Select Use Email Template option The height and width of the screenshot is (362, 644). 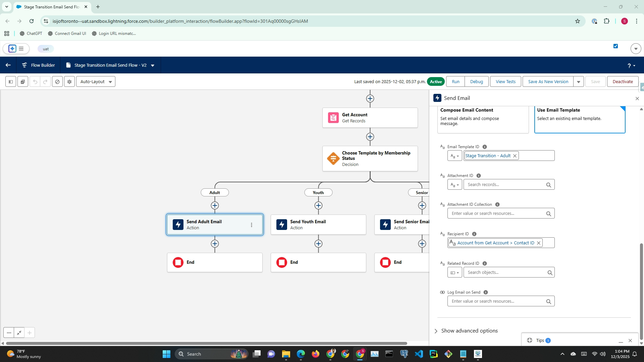(x=579, y=119)
